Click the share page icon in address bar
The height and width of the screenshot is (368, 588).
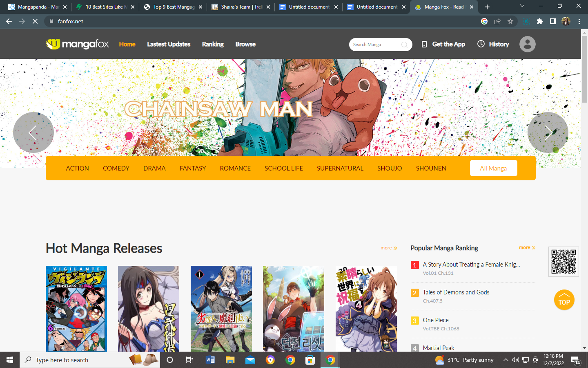point(497,21)
